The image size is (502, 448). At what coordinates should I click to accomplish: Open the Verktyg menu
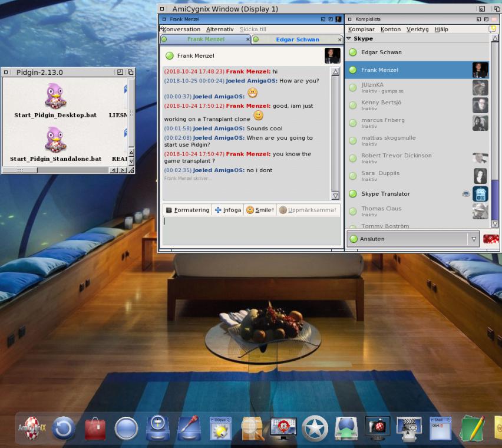pos(418,29)
